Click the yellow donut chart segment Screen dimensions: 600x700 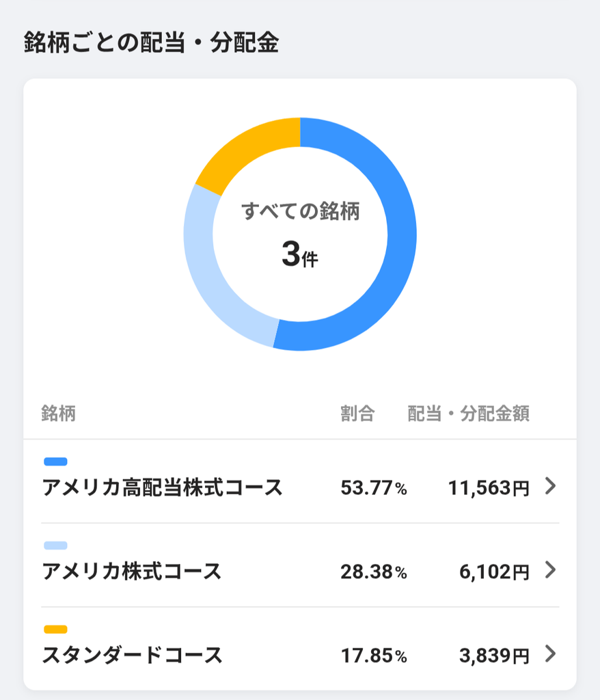[x=250, y=148]
